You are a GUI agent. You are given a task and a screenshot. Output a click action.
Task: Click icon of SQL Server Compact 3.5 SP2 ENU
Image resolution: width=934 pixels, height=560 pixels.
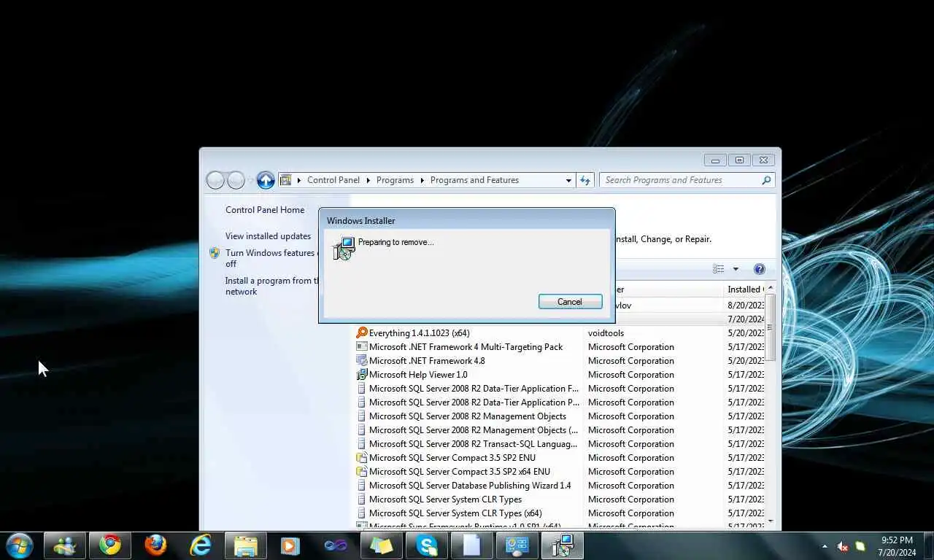pos(361,458)
